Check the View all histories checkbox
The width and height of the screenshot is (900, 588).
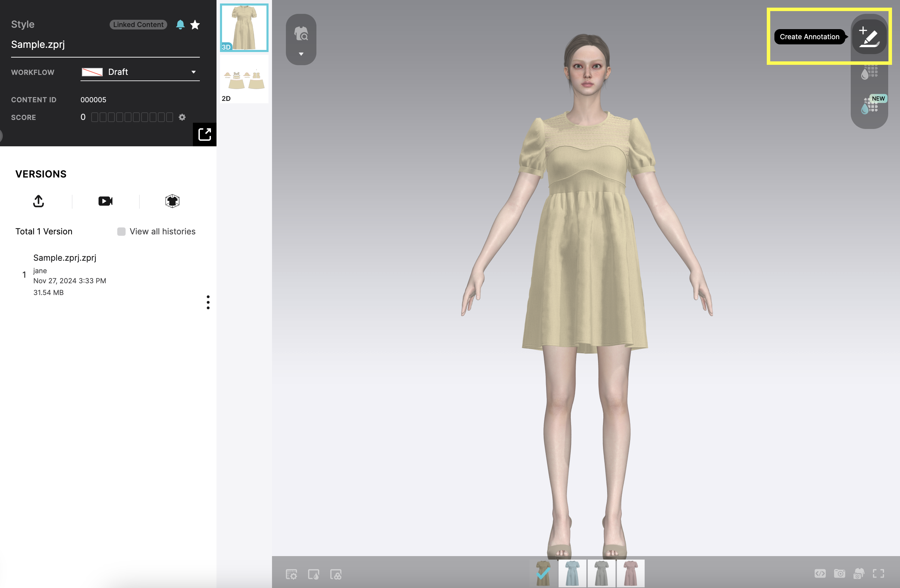pos(121,231)
